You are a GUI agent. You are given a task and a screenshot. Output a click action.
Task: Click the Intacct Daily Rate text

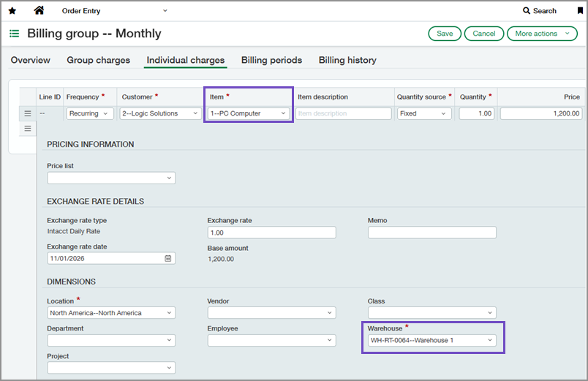[73, 231]
